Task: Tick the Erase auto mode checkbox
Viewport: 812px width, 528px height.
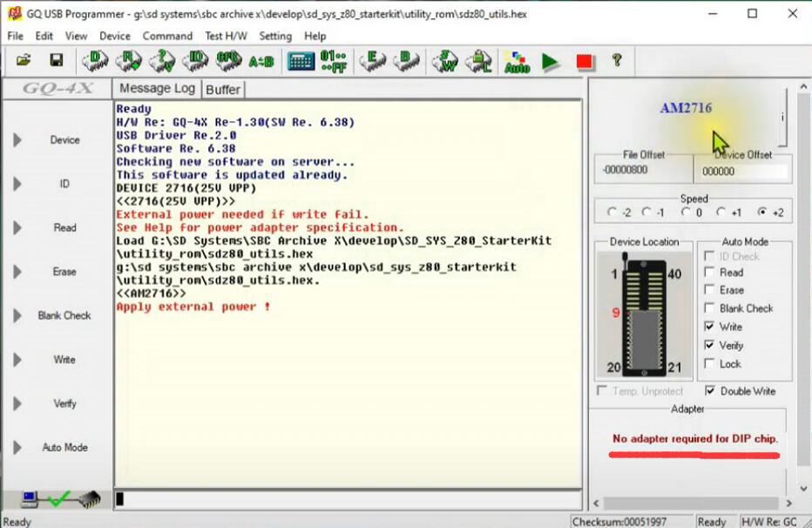Action: (709, 290)
